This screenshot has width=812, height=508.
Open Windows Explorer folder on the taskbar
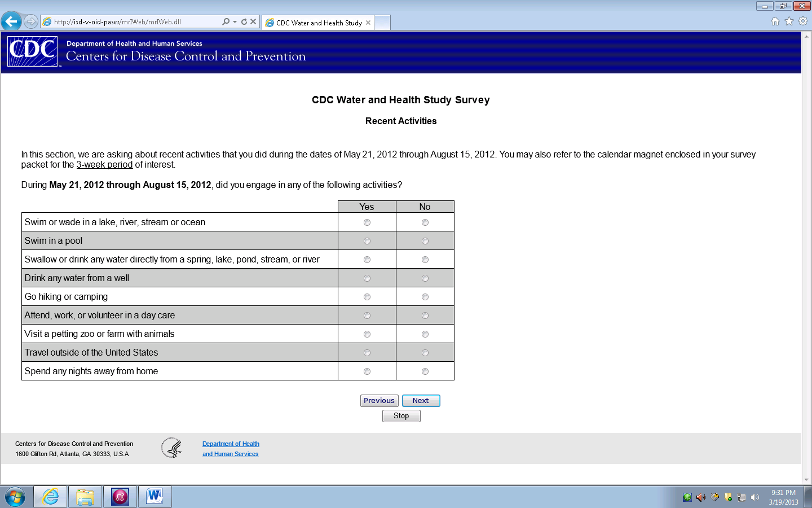[x=85, y=497]
